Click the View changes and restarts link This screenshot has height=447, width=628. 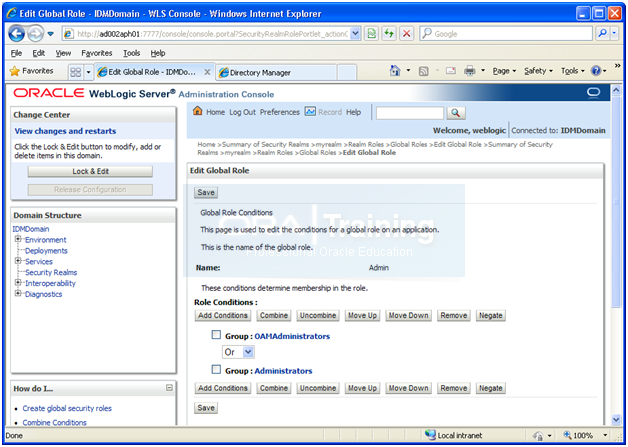pyautogui.click(x=65, y=131)
